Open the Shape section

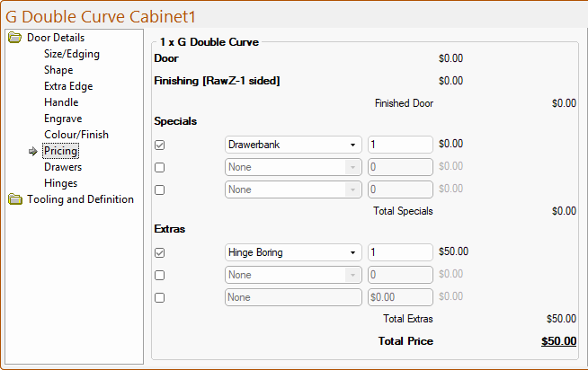[58, 70]
